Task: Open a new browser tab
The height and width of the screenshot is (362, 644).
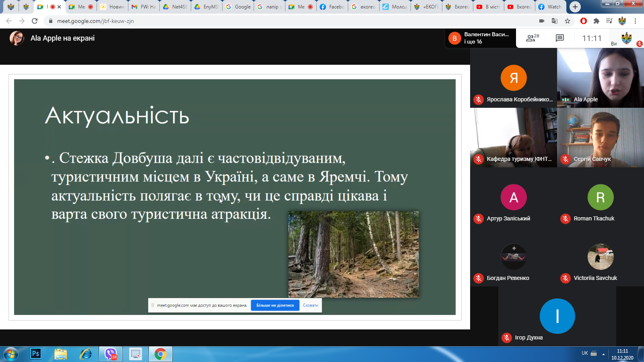Action: pos(575,7)
